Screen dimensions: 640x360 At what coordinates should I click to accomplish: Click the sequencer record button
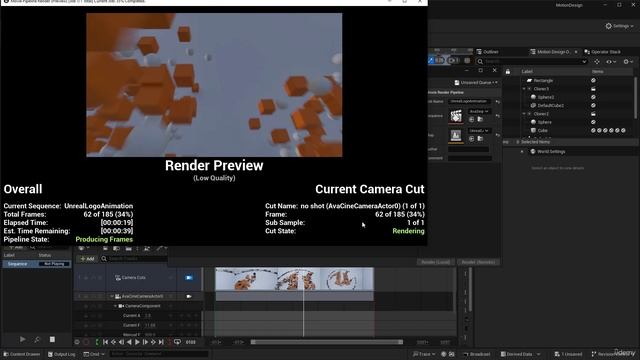pyautogui.click(x=86, y=342)
